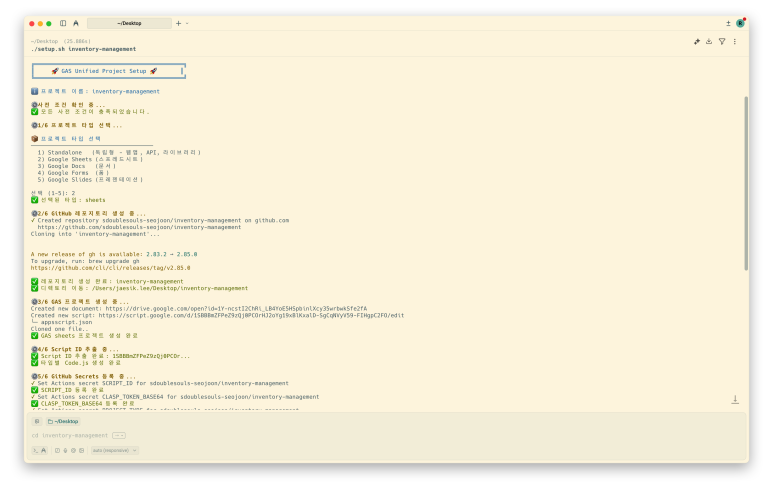Open the ~/Desktop working directory chip

pos(62,421)
